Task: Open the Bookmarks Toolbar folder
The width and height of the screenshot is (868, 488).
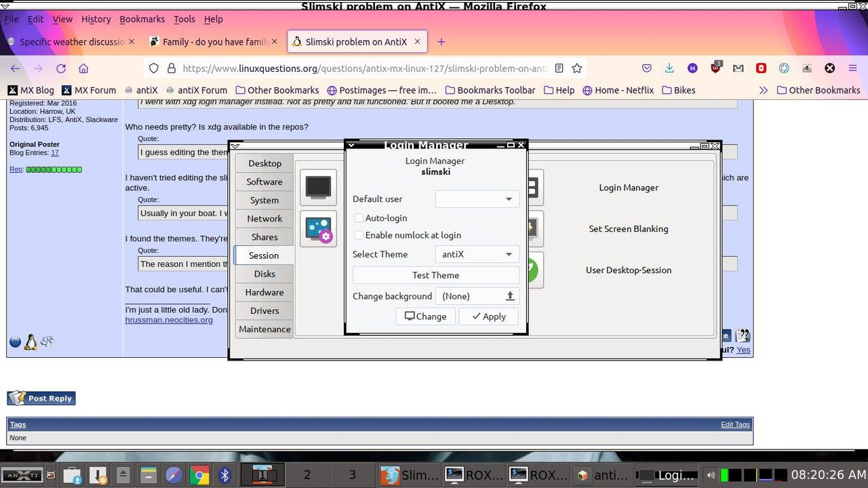Action: click(490, 90)
